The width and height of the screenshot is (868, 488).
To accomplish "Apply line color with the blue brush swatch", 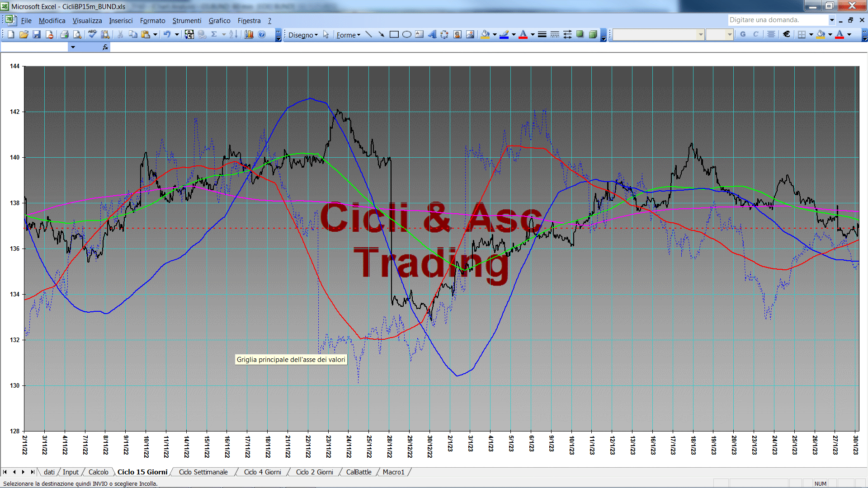I will (504, 34).
